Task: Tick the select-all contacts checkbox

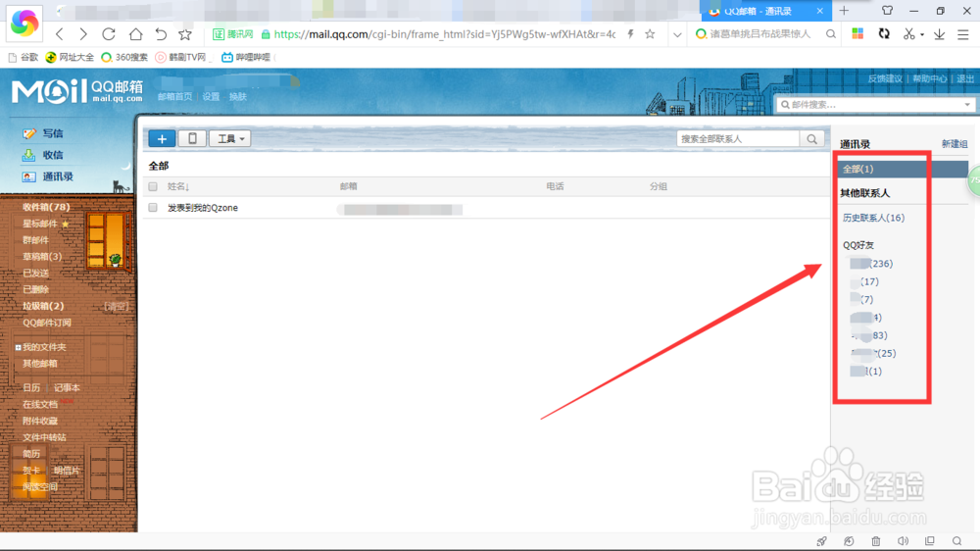Action: tap(153, 186)
